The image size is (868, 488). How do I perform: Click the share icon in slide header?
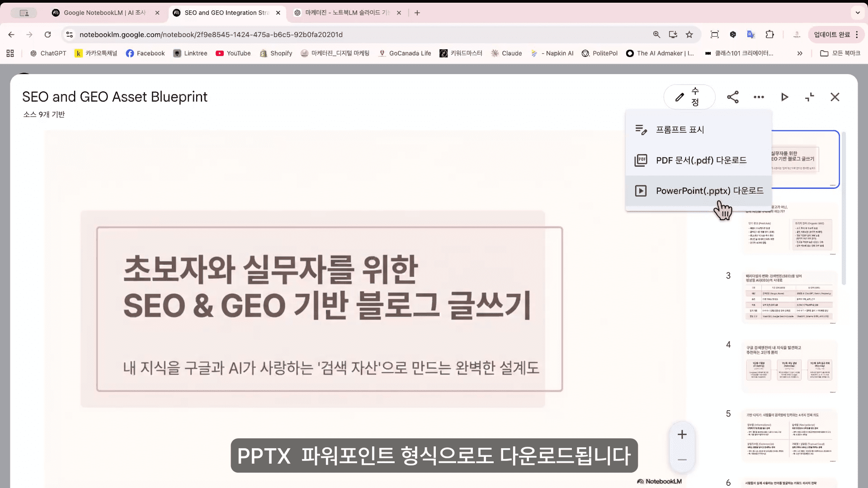point(733,97)
